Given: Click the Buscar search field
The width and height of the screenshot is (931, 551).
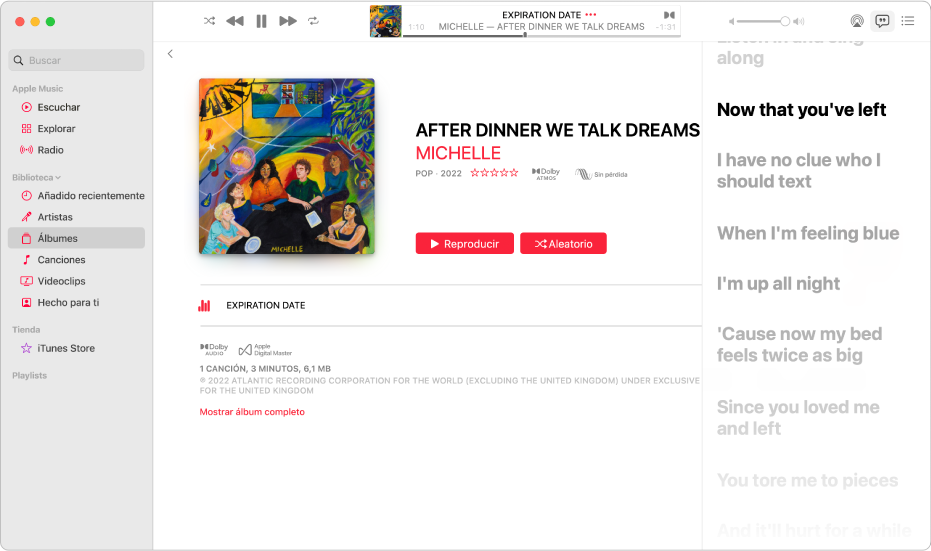Looking at the screenshot, I should click(x=77, y=60).
